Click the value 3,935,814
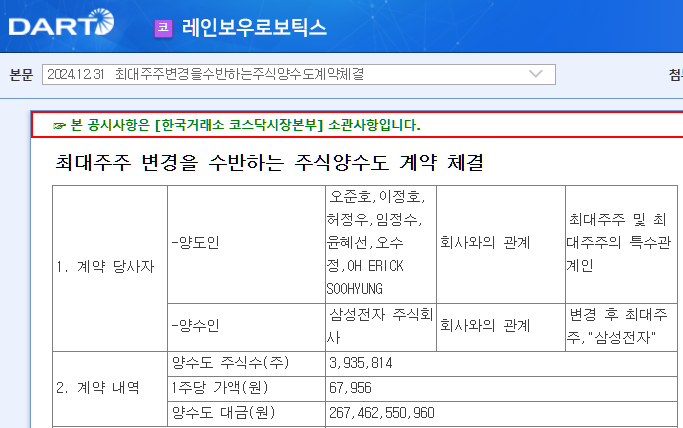Viewport: 683px width, 428px height. (361, 363)
